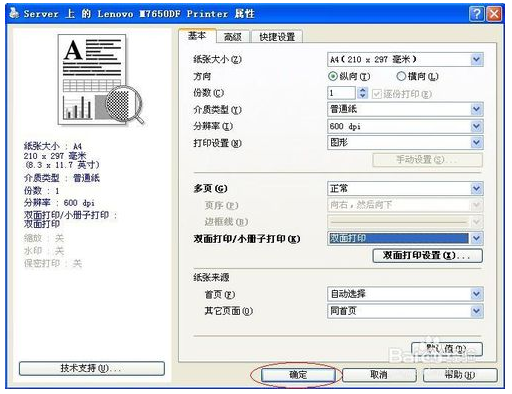Cancel with the 取消 button
Viewport: 512px width, 394px height.
pos(379,375)
